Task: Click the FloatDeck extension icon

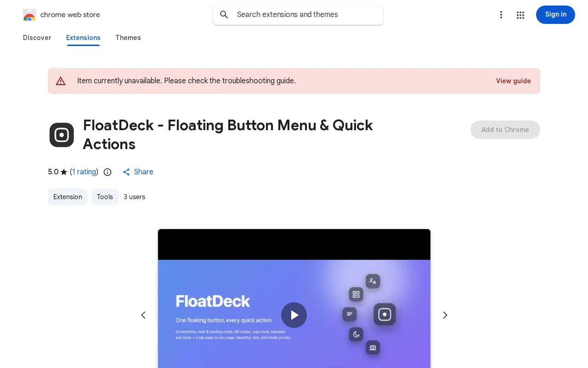Action: pyautogui.click(x=62, y=135)
